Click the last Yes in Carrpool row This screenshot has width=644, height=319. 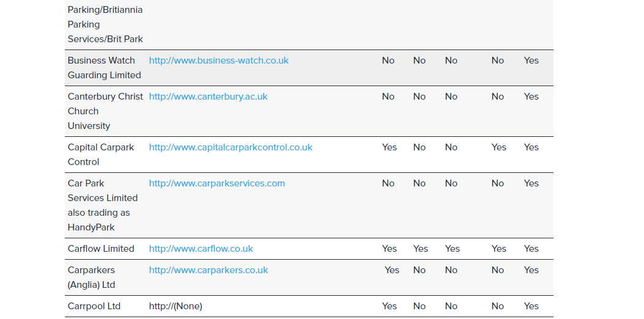click(531, 306)
